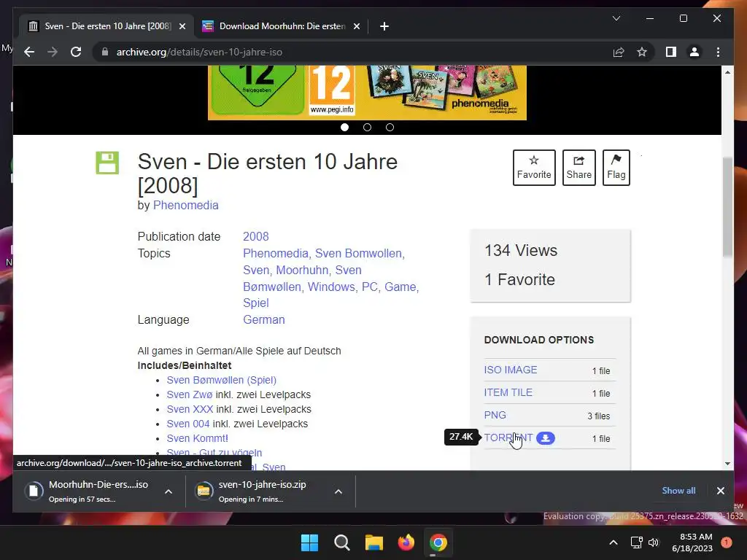Expand options for sven-10-jahre-iso.zip download
The image size is (747, 560).
[x=338, y=491]
